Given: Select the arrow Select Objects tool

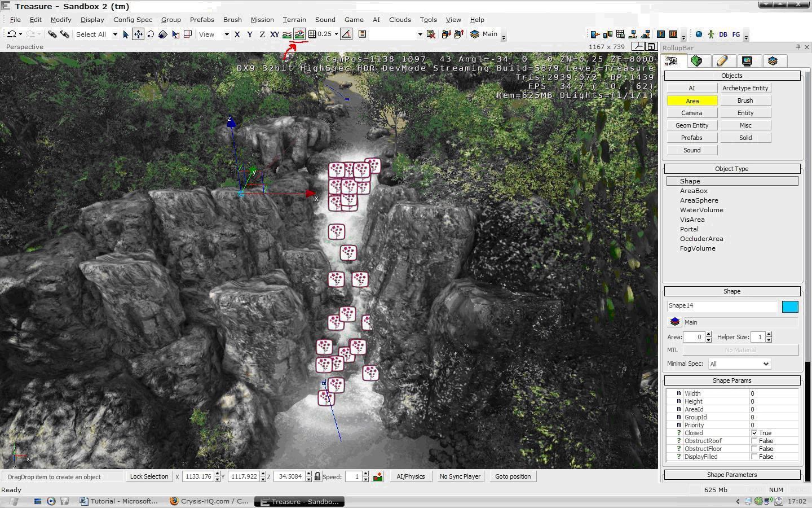Looking at the screenshot, I should (x=125, y=34).
